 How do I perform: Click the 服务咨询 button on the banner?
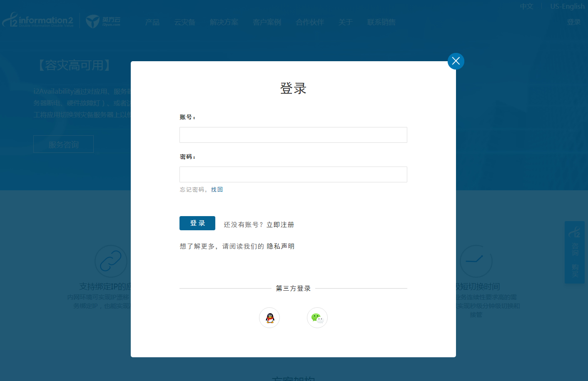(63, 144)
